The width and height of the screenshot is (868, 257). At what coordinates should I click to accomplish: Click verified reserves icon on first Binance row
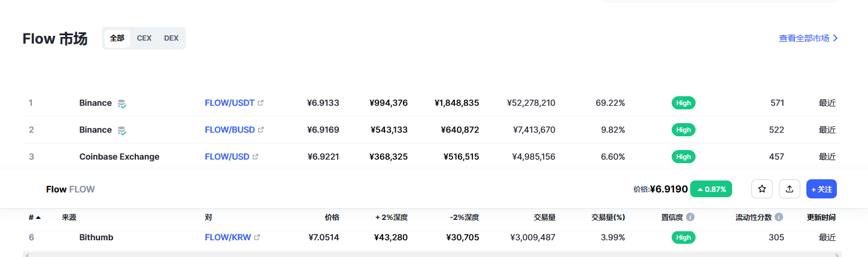pyautogui.click(x=122, y=103)
